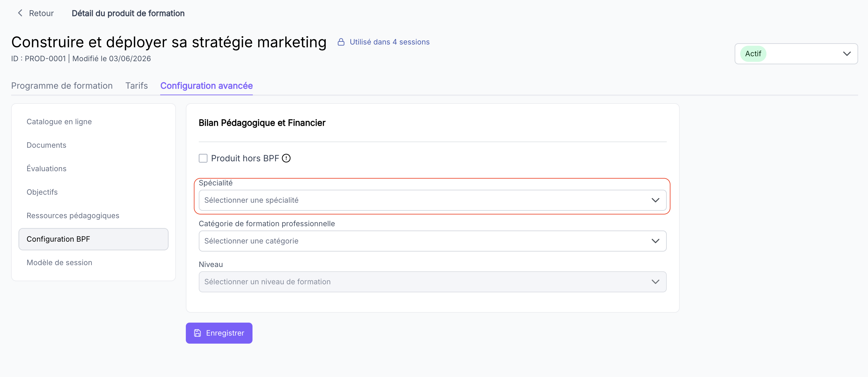Click the Spécialité field label
This screenshot has height=377, width=868.
(x=216, y=183)
